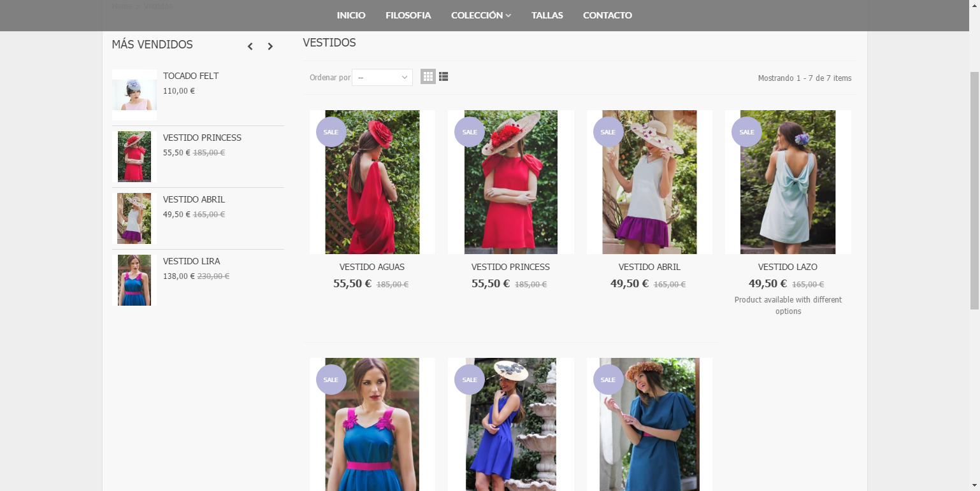Click SALE badge on Vestido Lazo

pyautogui.click(x=747, y=132)
